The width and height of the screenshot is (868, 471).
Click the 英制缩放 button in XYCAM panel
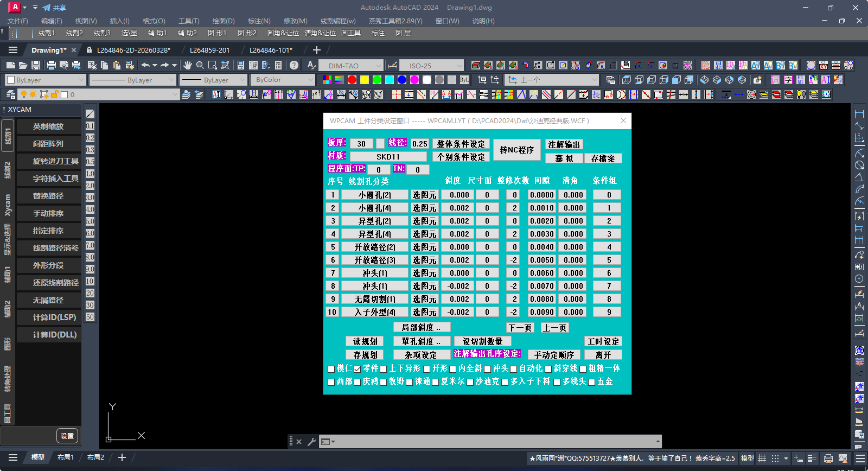[x=49, y=126]
